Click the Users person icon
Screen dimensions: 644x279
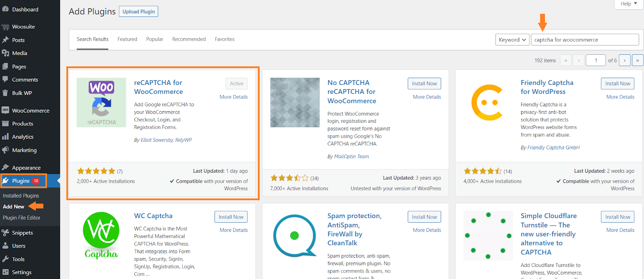[5, 246]
